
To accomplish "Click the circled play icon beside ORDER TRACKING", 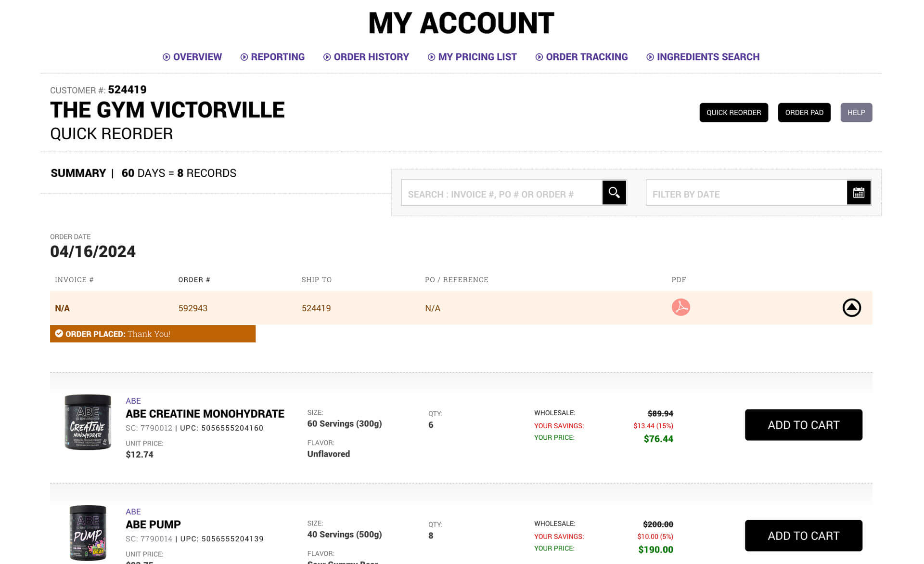I will 539,56.
